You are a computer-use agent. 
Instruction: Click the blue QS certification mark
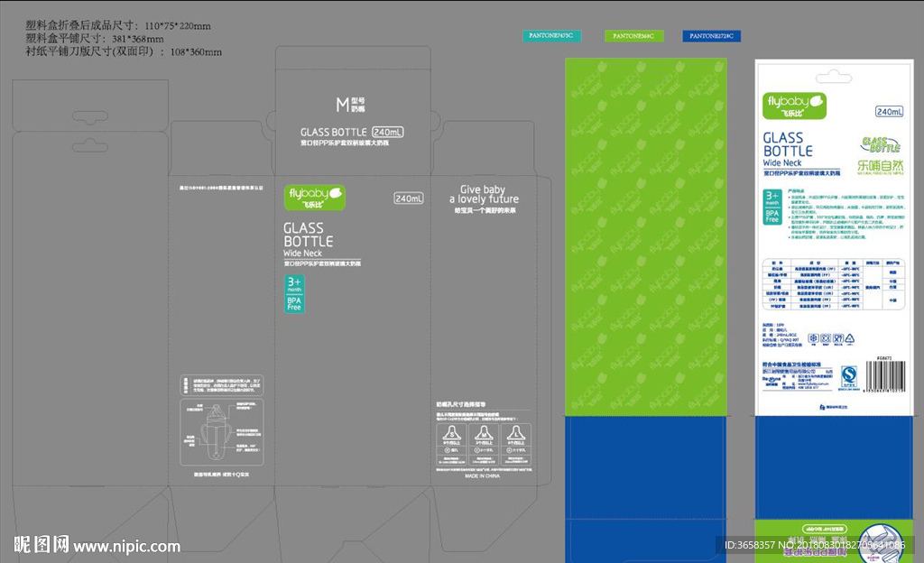[848, 376]
